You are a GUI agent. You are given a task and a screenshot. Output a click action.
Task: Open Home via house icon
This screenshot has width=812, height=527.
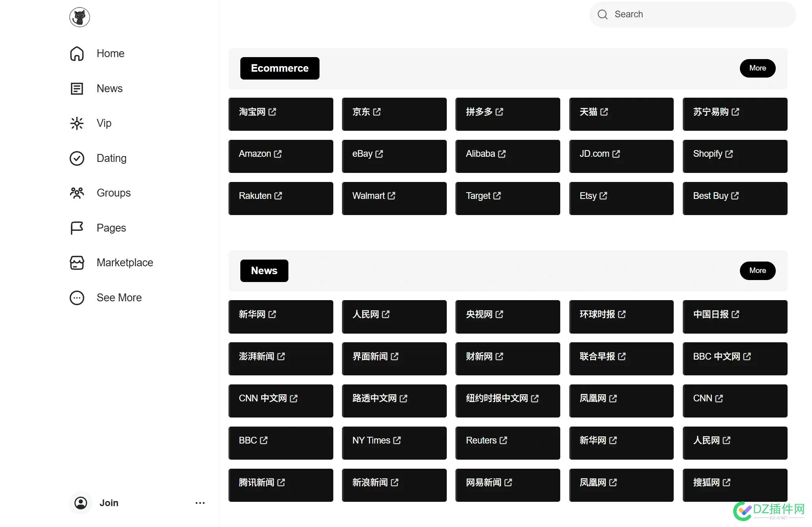coord(77,54)
